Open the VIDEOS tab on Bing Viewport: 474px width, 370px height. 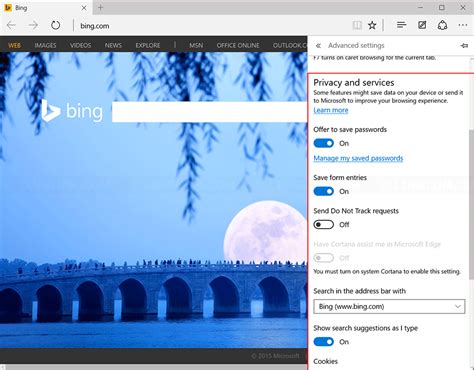[x=80, y=45]
